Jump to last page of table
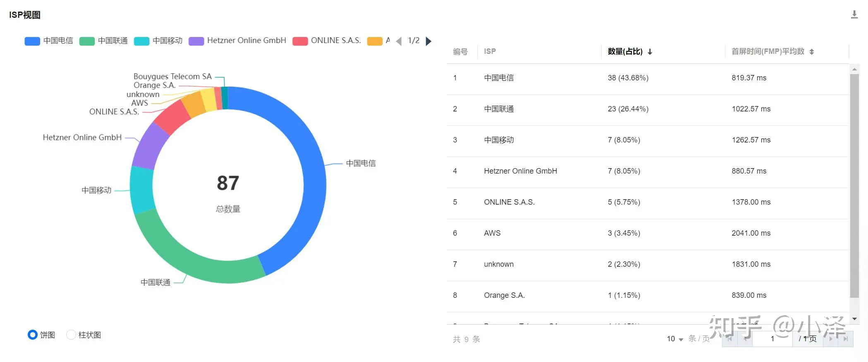 (846, 339)
